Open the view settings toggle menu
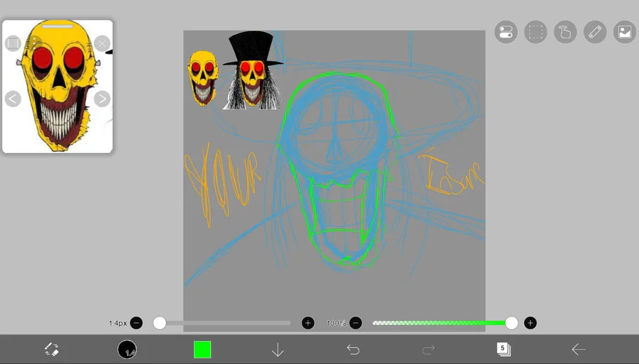The width and height of the screenshot is (639, 364). coord(506,32)
